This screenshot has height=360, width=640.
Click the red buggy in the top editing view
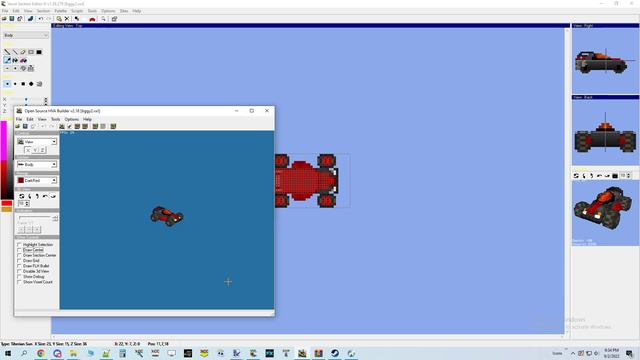[x=307, y=180]
